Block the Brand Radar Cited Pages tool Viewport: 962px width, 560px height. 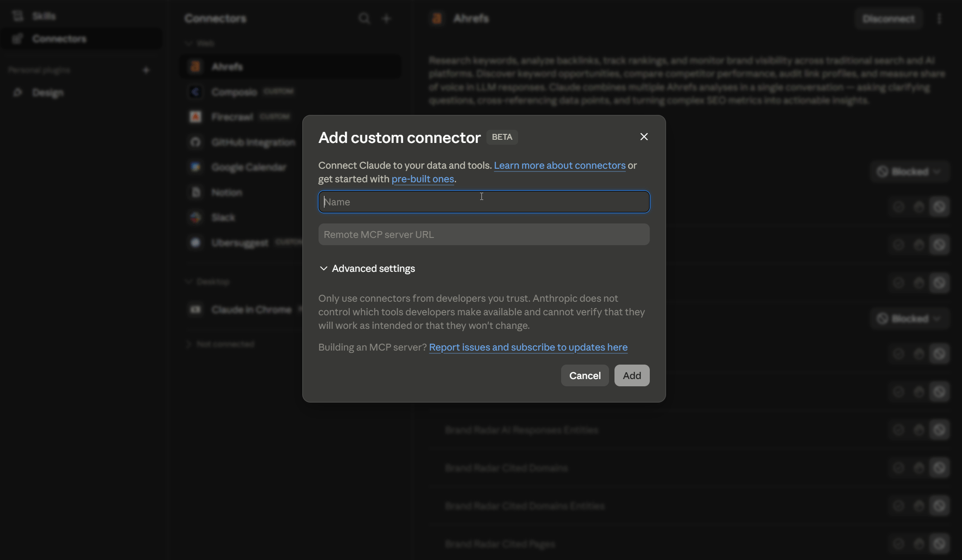click(x=939, y=544)
